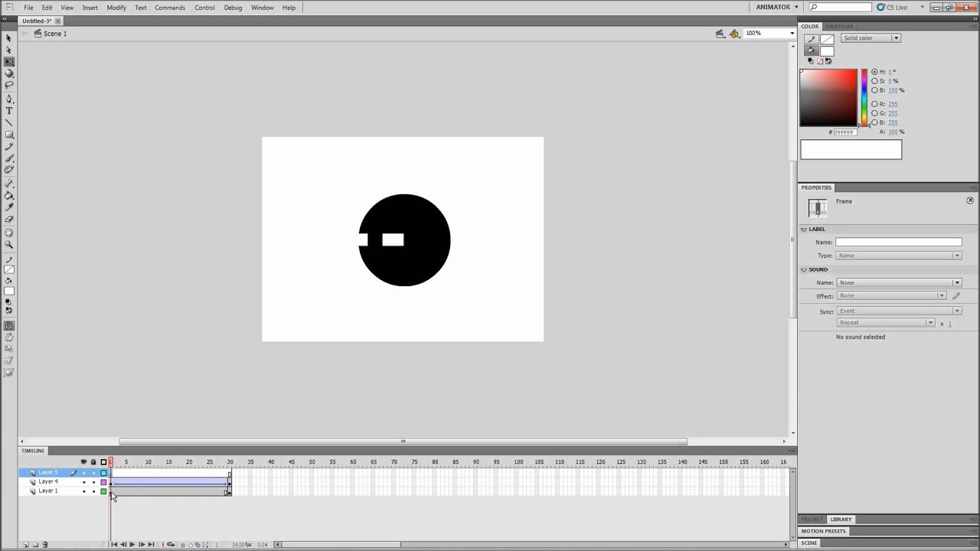The image size is (980, 551).
Task: Select the S saturation radio button
Action: pos(874,81)
